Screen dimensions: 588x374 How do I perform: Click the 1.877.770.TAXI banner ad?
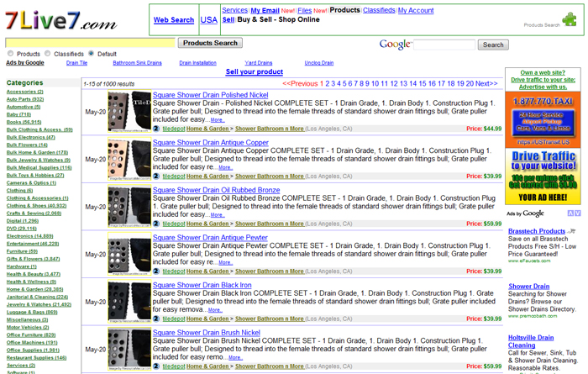[x=543, y=120]
